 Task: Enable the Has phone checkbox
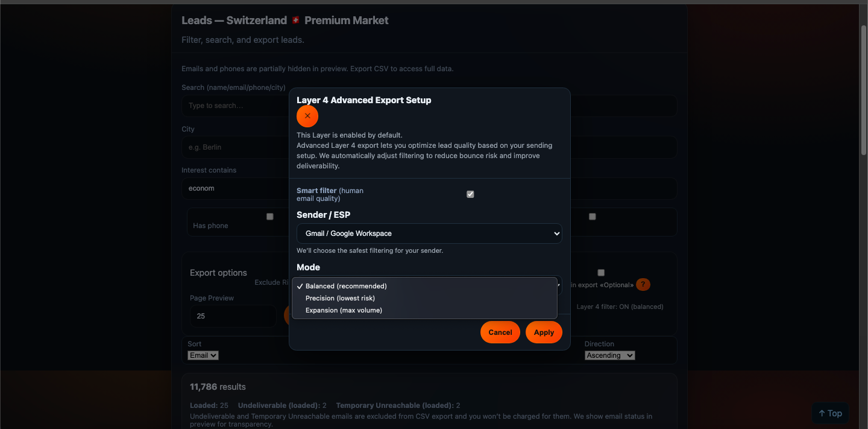[270, 217]
